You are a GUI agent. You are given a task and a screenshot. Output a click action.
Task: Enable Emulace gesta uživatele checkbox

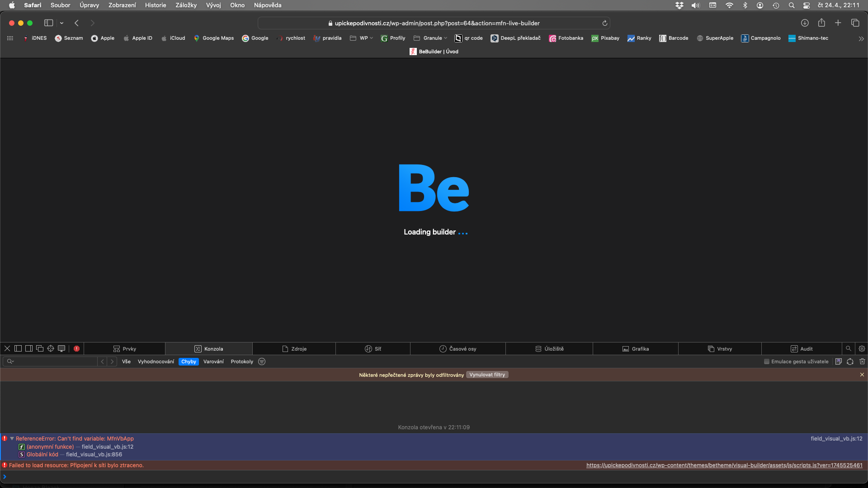pos(767,361)
